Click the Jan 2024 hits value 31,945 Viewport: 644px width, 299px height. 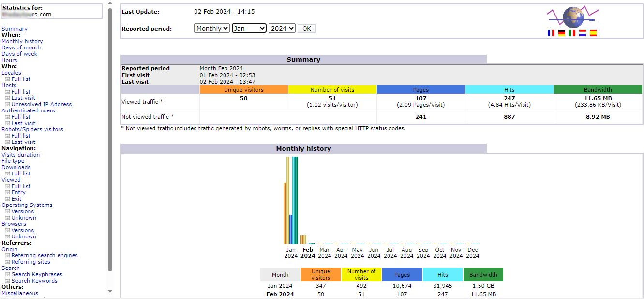pos(443,286)
